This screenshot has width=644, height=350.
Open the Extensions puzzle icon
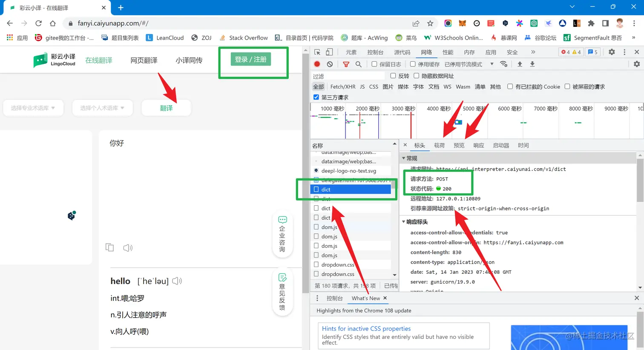point(591,23)
